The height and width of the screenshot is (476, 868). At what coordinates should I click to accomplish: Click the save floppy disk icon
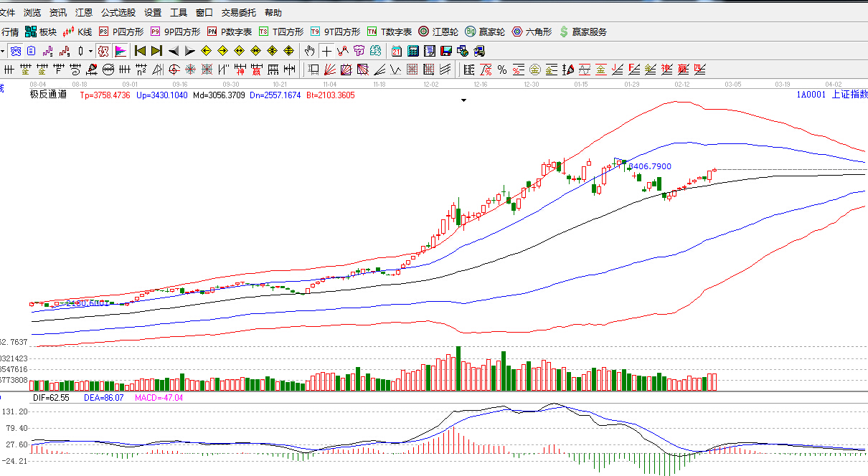pyautogui.click(x=445, y=51)
